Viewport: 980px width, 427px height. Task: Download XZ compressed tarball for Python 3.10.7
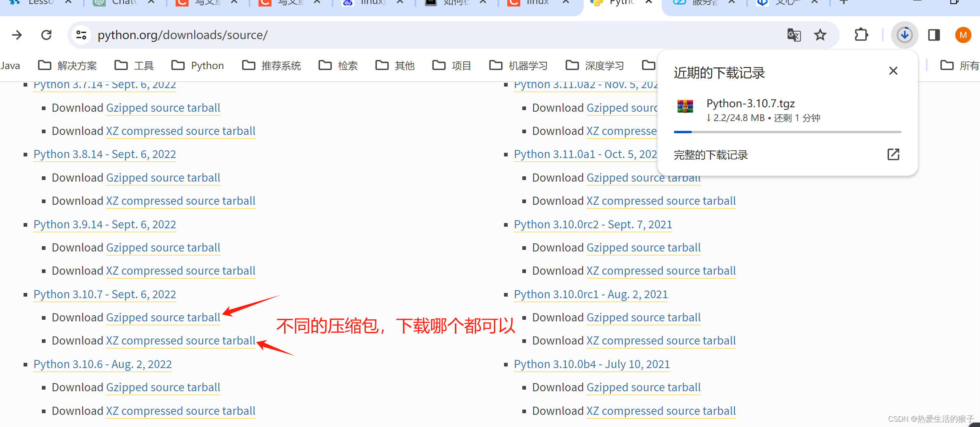click(x=181, y=340)
